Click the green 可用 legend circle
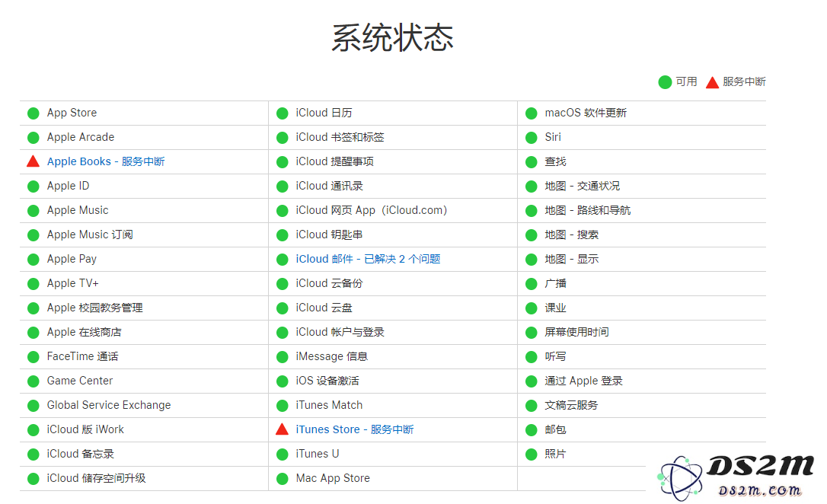This screenshot has height=504, width=827. [665, 82]
